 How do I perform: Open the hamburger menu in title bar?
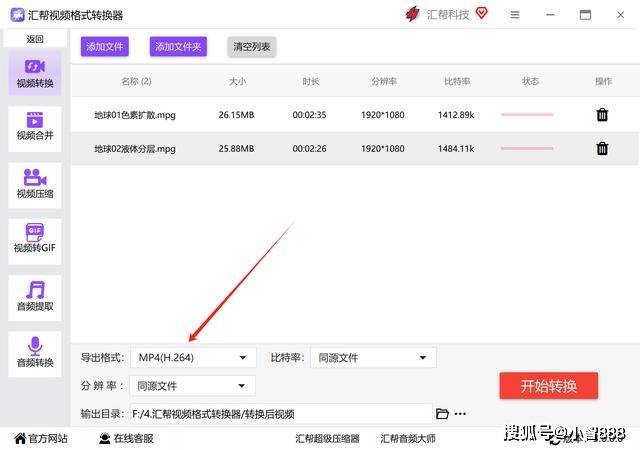coord(515,15)
